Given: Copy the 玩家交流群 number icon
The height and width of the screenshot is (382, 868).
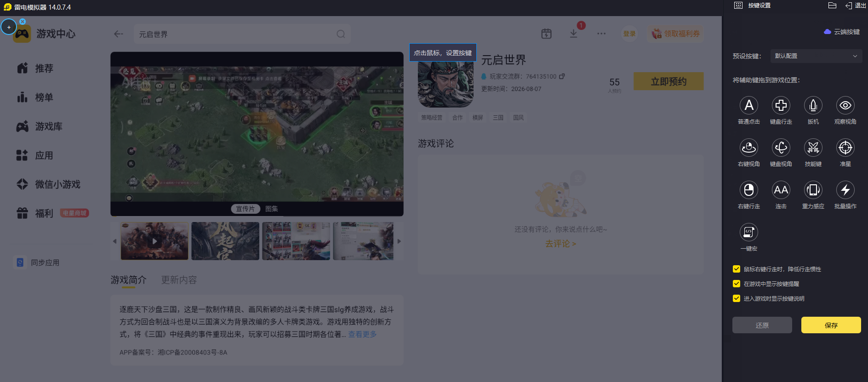Looking at the screenshot, I should [x=562, y=76].
